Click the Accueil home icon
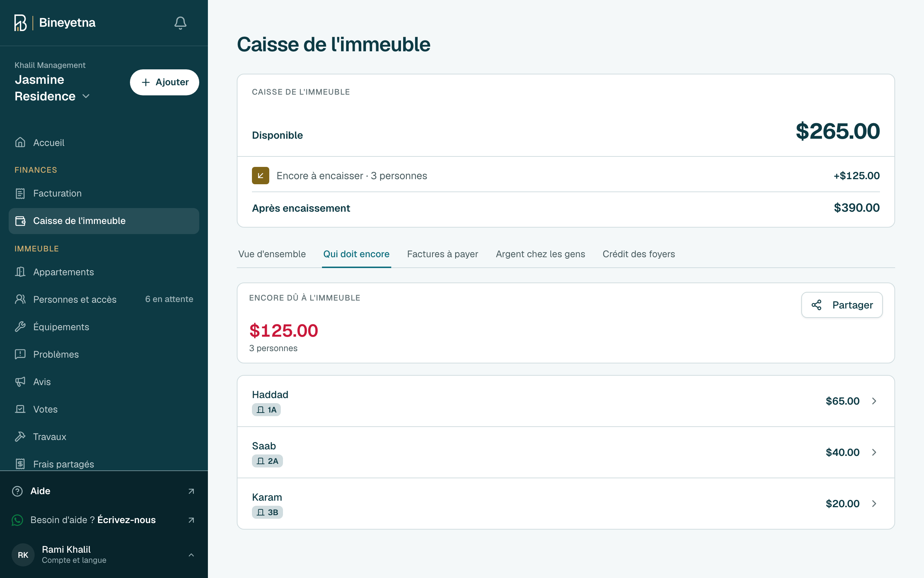The height and width of the screenshot is (578, 924). point(20,142)
